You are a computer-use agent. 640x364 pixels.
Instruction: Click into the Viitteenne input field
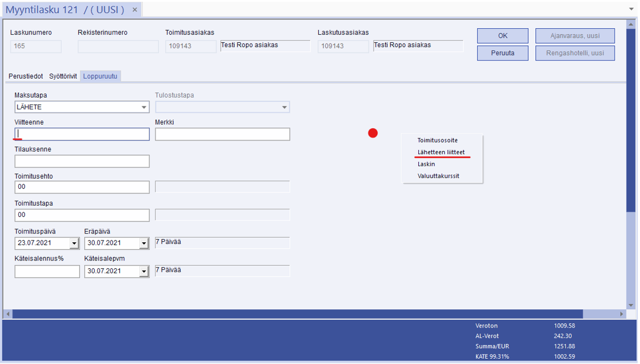pos(82,134)
